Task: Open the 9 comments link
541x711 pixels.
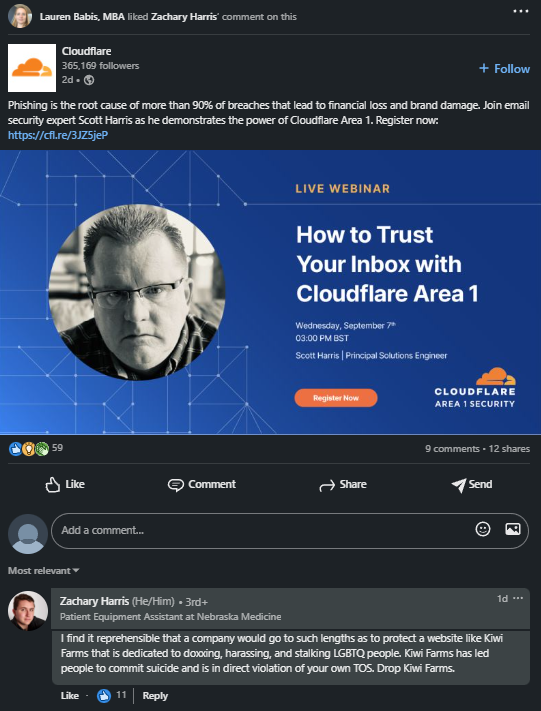Action: point(452,449)
